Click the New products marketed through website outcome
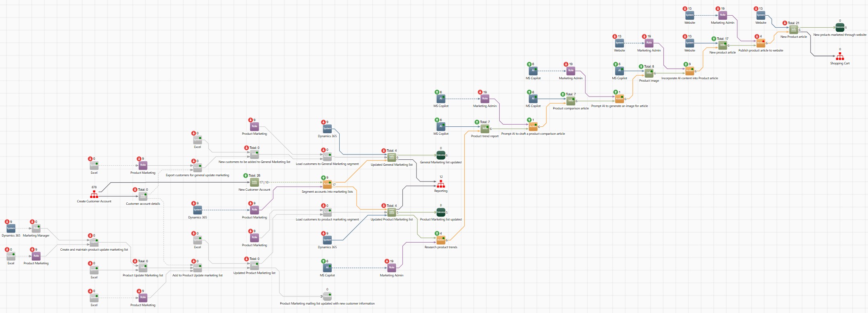The width and height of the screenshot is (868, 313). point(839,27)
